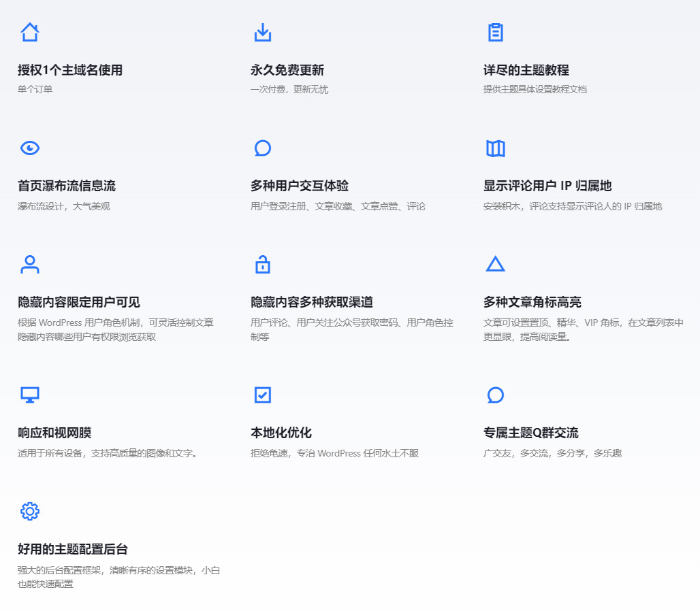Viewport: 700px width, 611px height.
Task: Click the user icon above 隐藏内容限定用户可见
Action: pyautogui.click(x=30, y=265)
